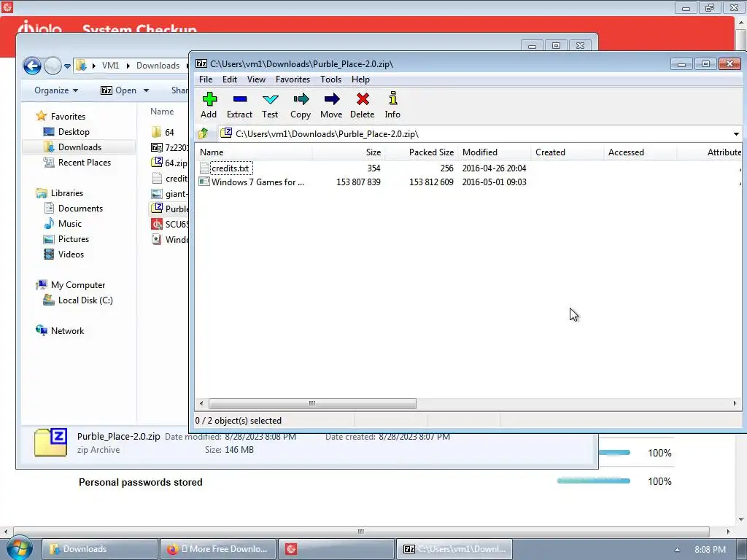Select Downloads in Explorer sidebar
Viewport: 747px width, 560px height.
pos(72,147)
